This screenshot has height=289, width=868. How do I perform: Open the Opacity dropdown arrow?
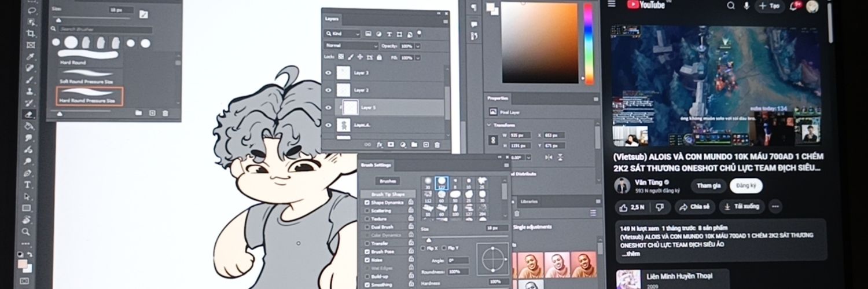point(418,46)
